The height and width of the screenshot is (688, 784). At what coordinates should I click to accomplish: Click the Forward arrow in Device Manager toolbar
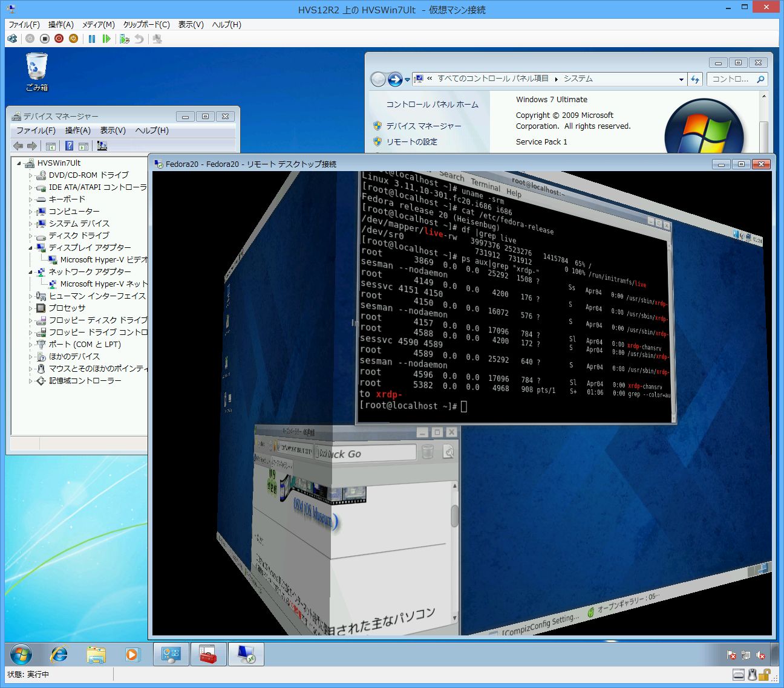tap(32, 146)
